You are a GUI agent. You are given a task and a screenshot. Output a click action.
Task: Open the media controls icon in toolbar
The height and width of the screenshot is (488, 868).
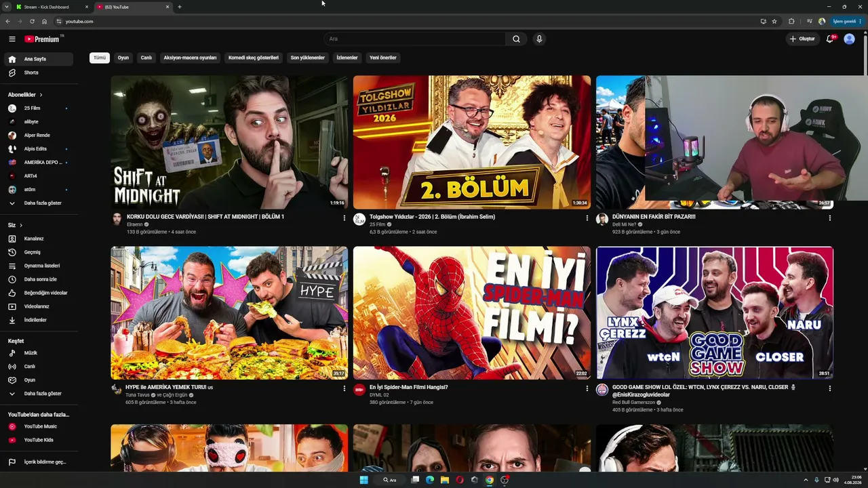point(809,22)
